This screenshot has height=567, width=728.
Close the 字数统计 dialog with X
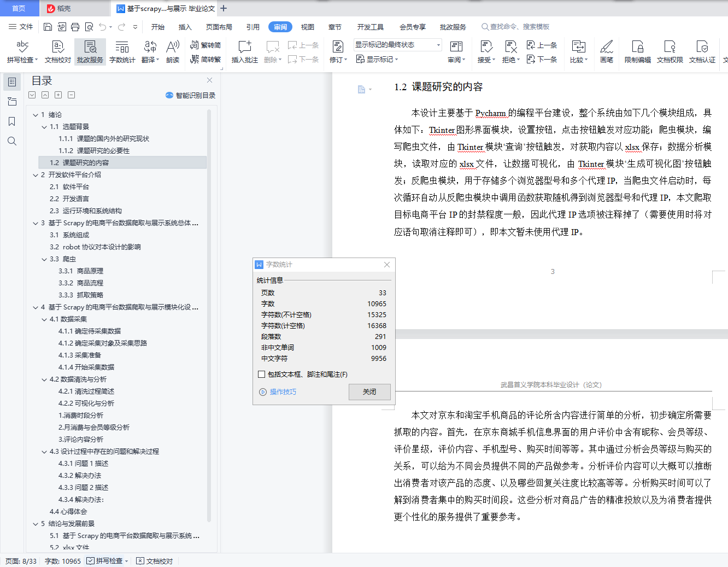click(387, 265)
